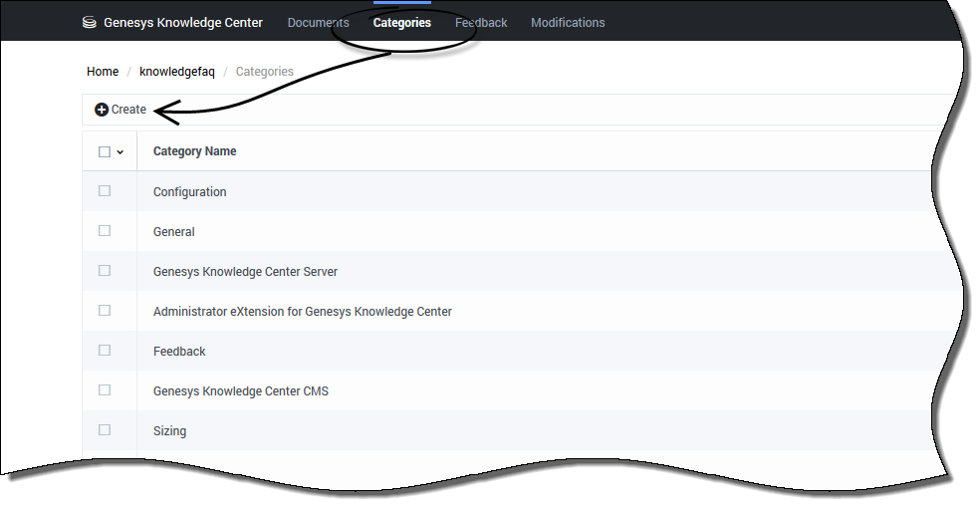The width and height of the screenshot is (980, 507).
Task: Go to the Modifications tab
Action: click(x=568, y=23)
